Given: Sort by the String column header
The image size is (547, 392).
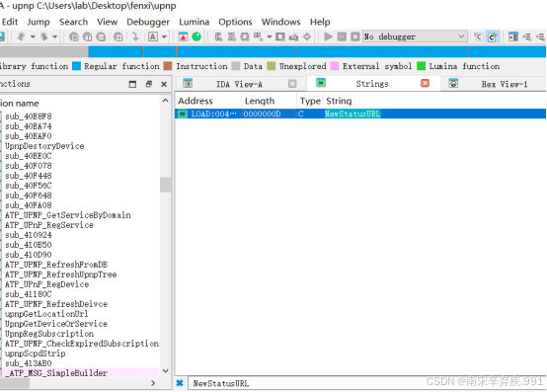Looking at the screenshot, I should (434, 101).
